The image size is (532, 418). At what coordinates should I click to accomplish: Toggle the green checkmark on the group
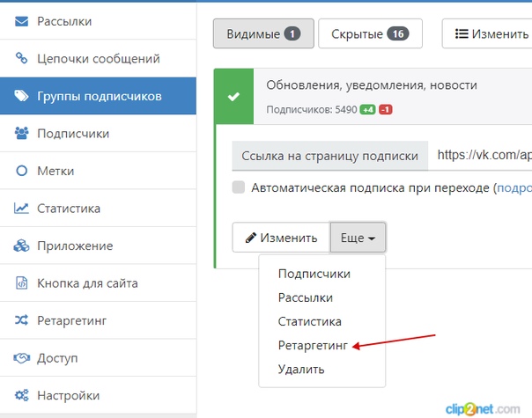tap(233, 96)
